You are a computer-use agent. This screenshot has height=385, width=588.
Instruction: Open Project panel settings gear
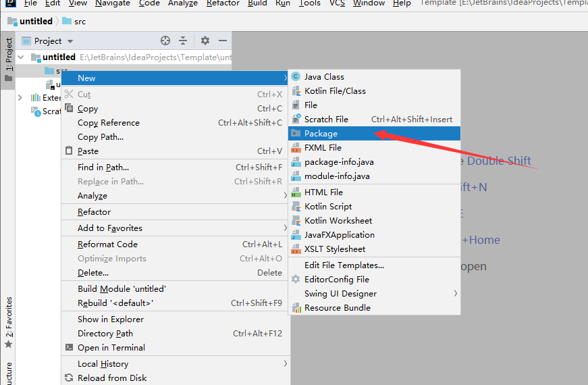[205, 41]
